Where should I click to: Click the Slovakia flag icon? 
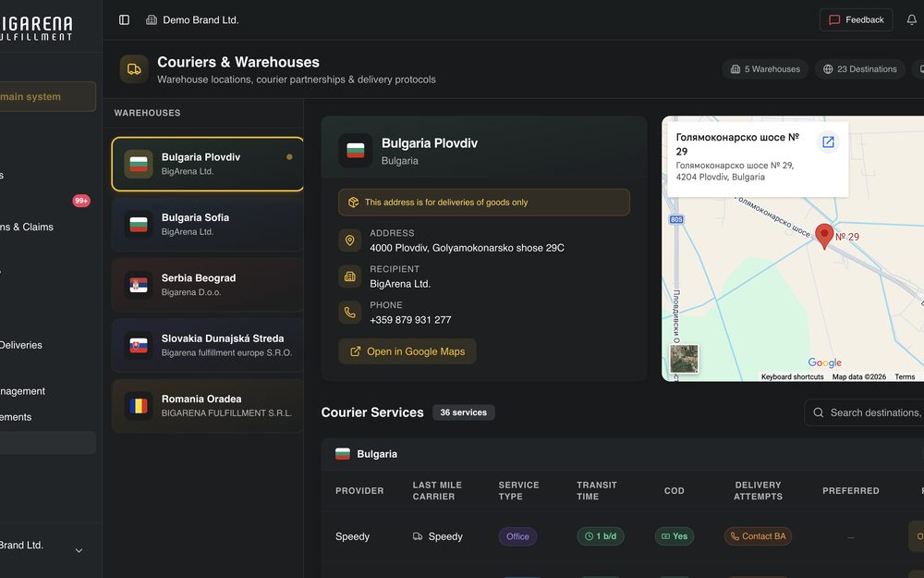(x=139, y=346)
